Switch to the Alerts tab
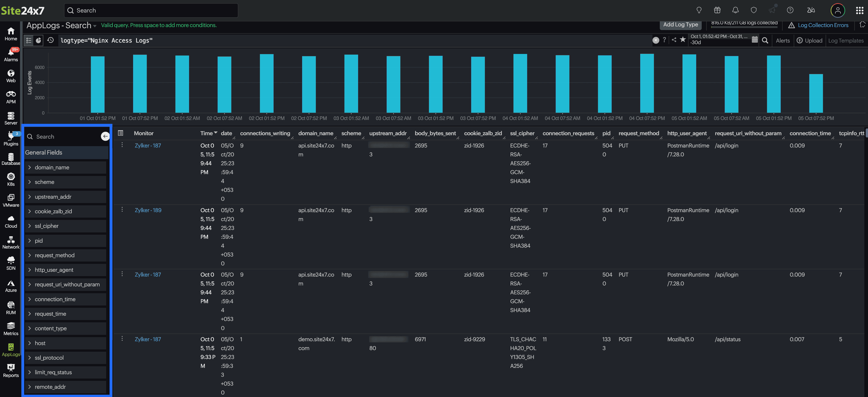Screen dimensions: 868x397 (x=782, y=41)
